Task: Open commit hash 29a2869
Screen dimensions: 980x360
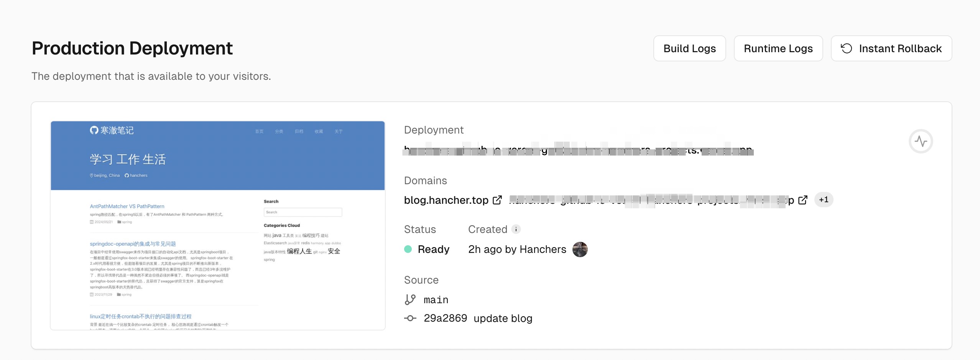Action: 445,318
